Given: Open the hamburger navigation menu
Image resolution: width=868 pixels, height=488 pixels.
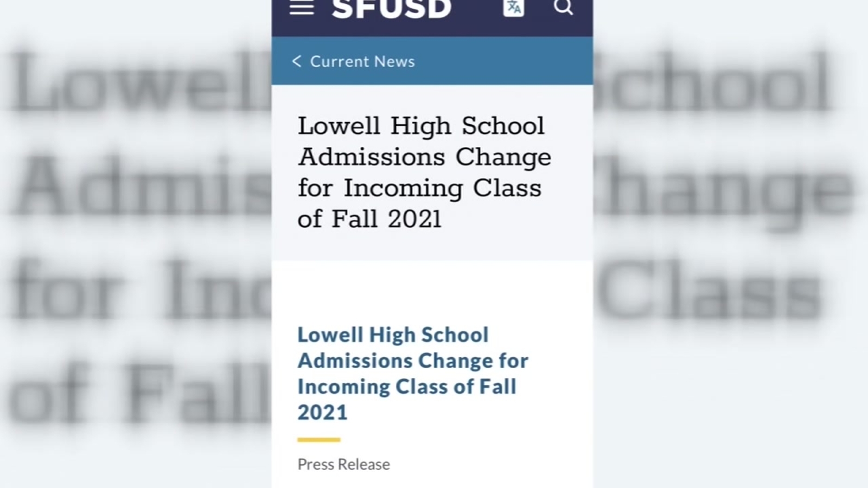Looking at the screenshot, I should pyautogui.click(x=302, y=8).
